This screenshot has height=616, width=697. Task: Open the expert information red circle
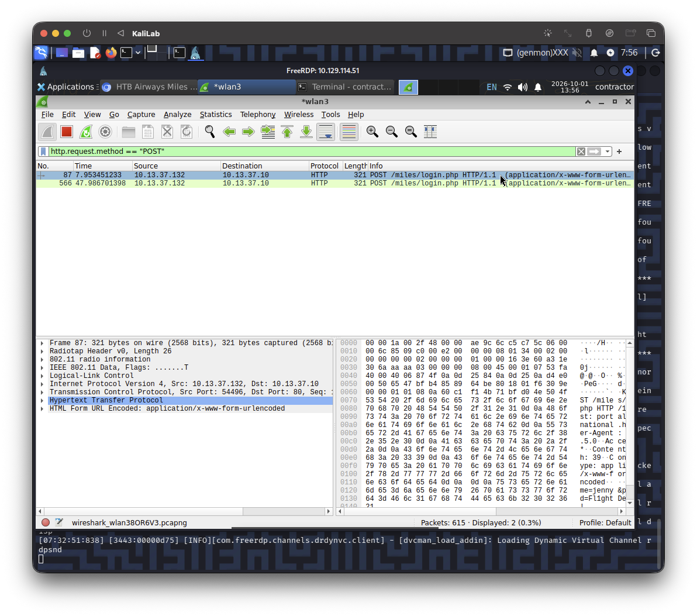tap(46, 522)
